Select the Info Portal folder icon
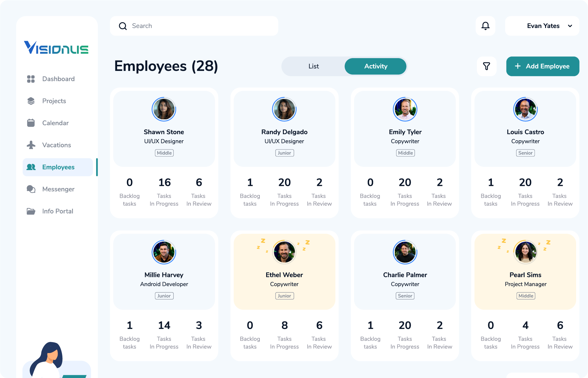The image size is (588, 378). pyautogui.click(x=31, y=211)
